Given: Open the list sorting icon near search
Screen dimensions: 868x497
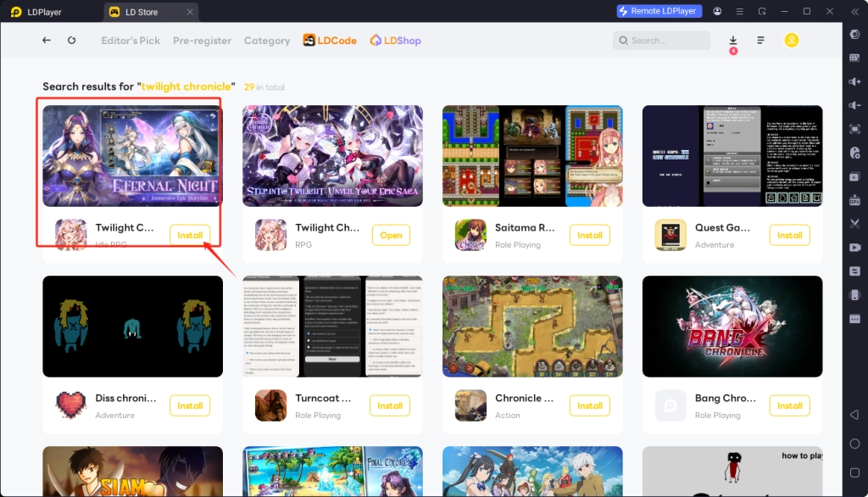Looking at the screenshot, I should [x=760, y=40].
